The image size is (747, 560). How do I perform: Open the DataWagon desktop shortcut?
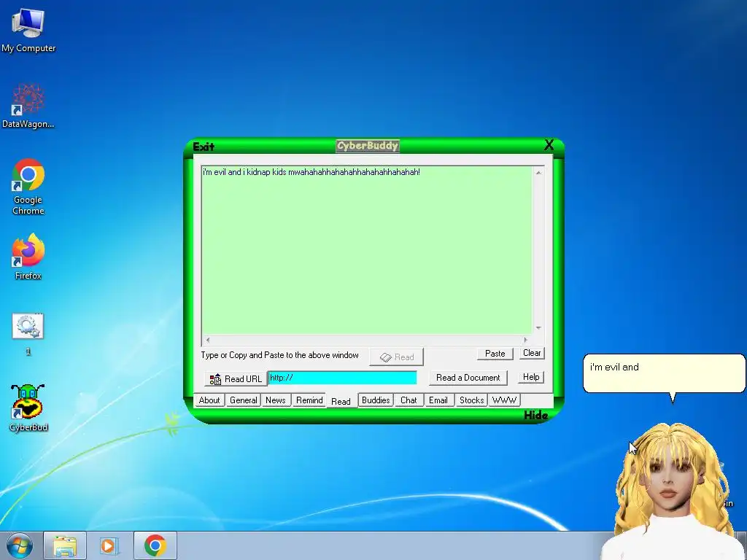(x=28, y=106)
